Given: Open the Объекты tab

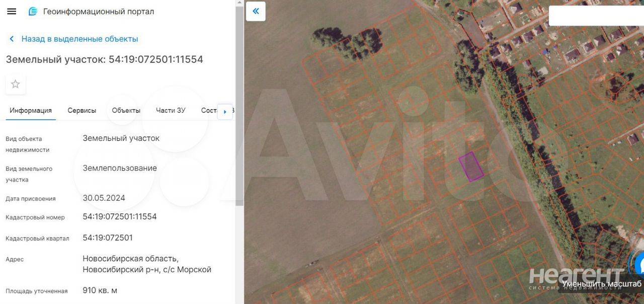Looking at the screenshot, I should click(x=126, y=110).
